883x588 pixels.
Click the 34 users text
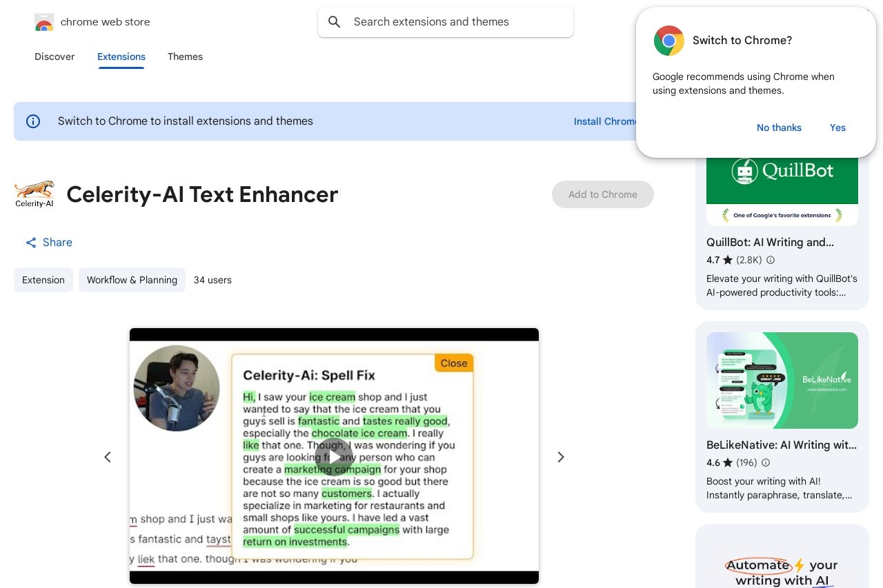[x=212, y=280]
